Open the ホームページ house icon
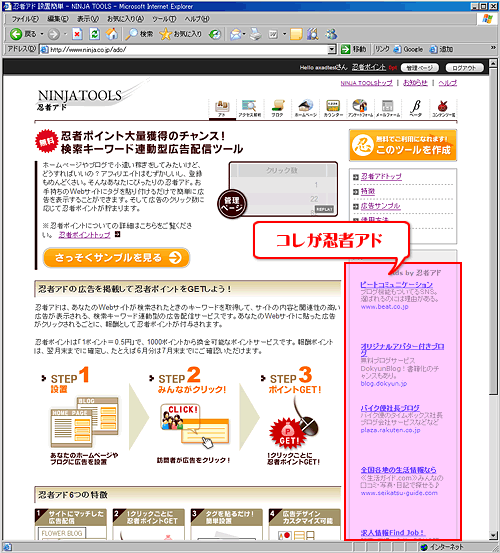 (x=305, y=108)
